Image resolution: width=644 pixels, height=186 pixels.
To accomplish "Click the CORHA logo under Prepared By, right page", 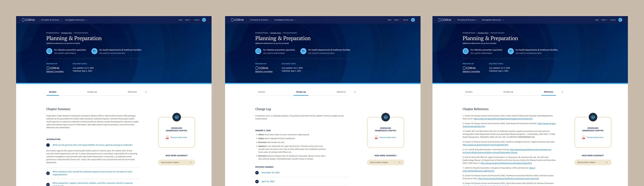I will point(469,68).
